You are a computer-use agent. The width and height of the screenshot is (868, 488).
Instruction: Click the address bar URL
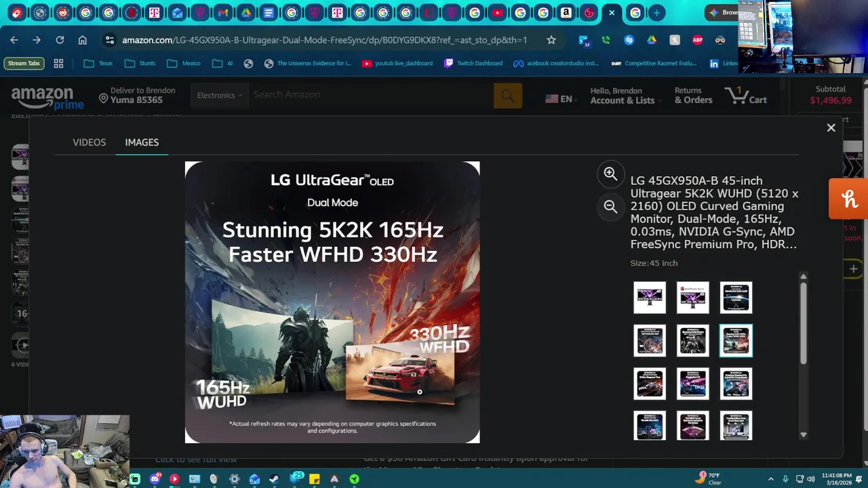324,40
